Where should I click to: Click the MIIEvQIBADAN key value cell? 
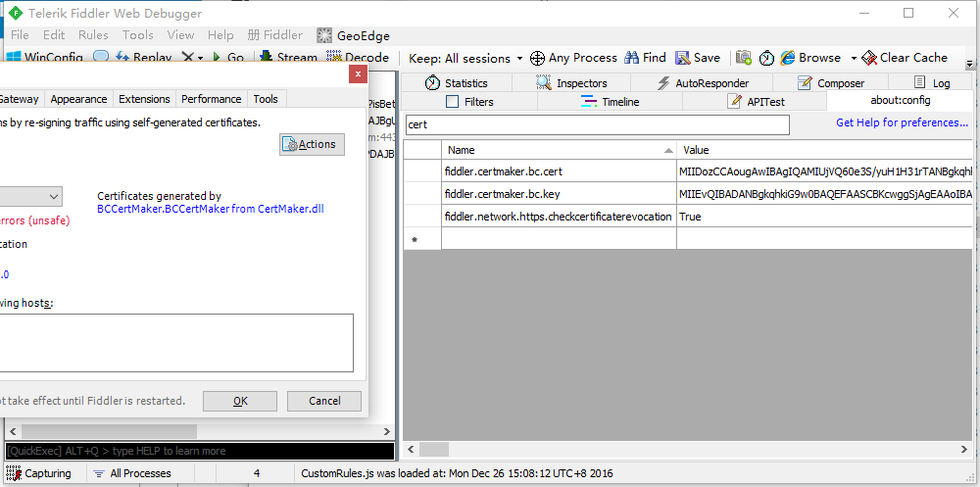pos(825,194)
